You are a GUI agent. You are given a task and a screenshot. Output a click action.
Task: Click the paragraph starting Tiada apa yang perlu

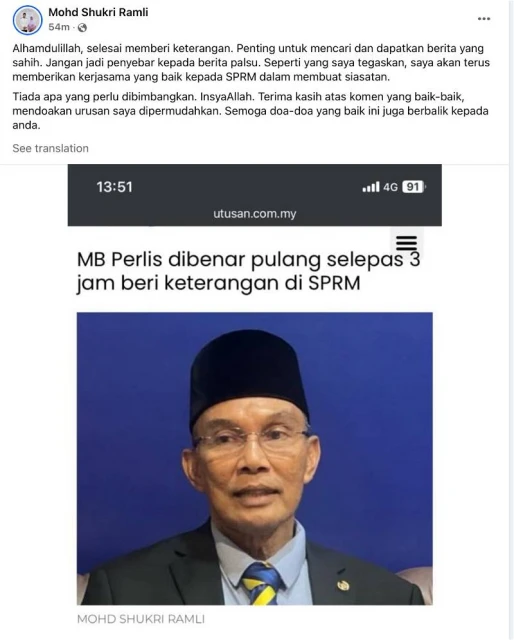[x=250, y=111]
